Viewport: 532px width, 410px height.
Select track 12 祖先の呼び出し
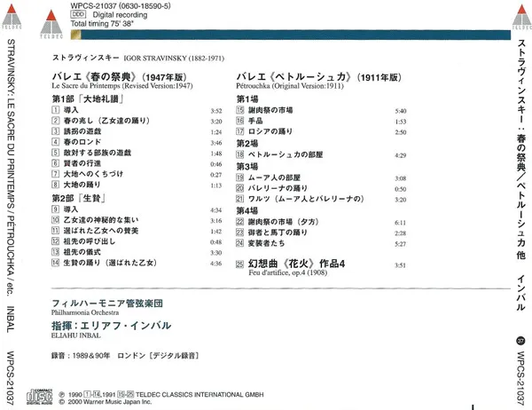(90, 241)
